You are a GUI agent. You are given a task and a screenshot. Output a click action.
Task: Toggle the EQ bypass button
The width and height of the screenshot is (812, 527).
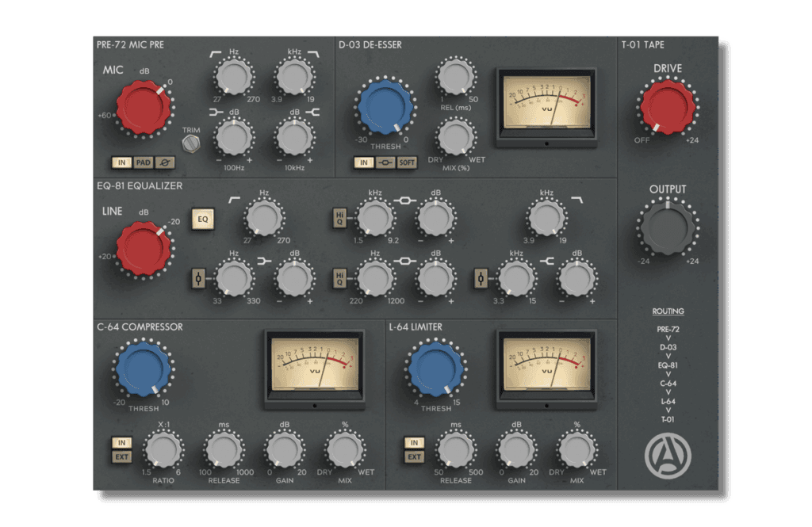pos(202,220)
